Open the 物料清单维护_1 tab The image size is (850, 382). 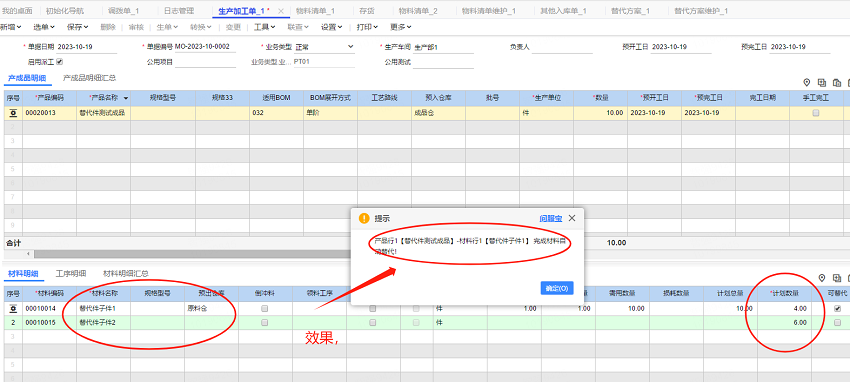[x=489, y=11]
